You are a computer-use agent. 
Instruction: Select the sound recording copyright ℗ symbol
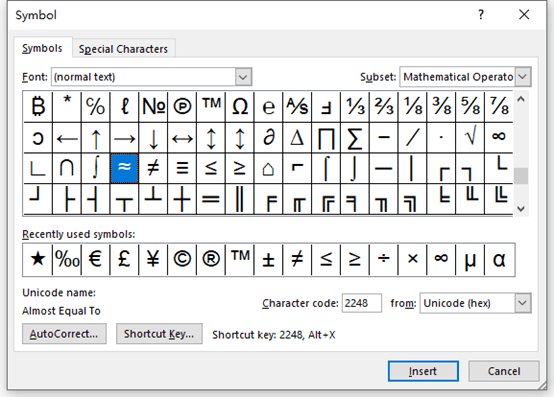[182, 107]
